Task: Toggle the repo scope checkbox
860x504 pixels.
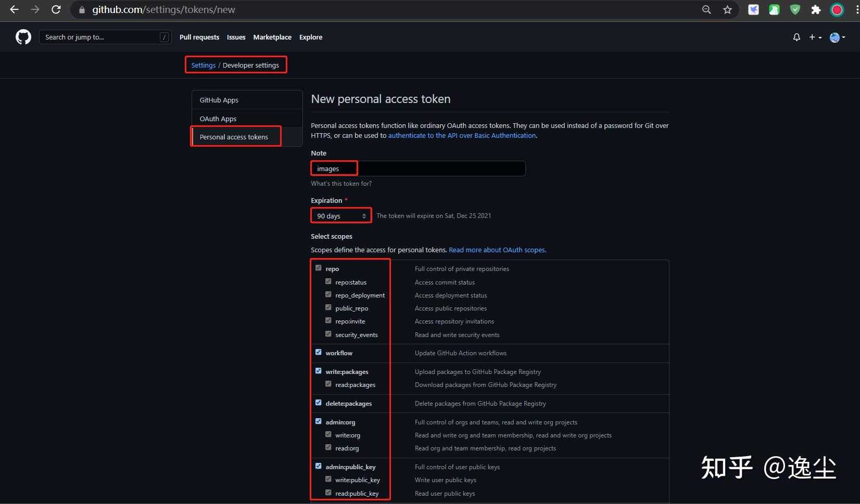Action: click(x=319, y=268)
